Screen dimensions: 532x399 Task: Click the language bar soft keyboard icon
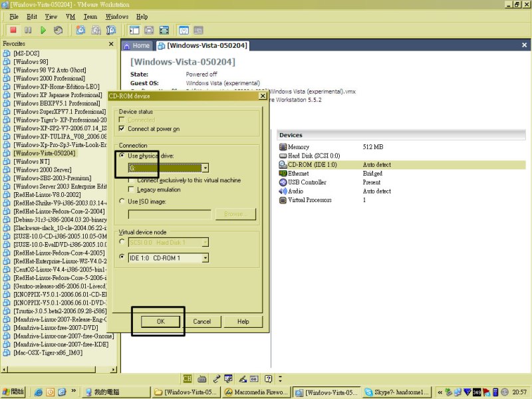pyautogui.click(x=202, y=378)
